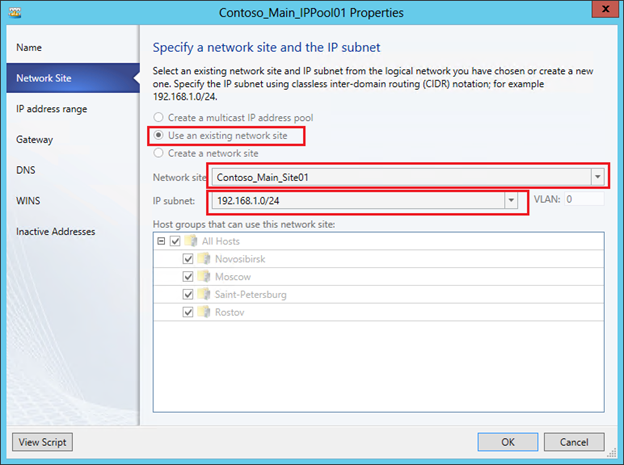
Task: Choose Create a multicast IP address pool
Action: click(x=159, y=117)
